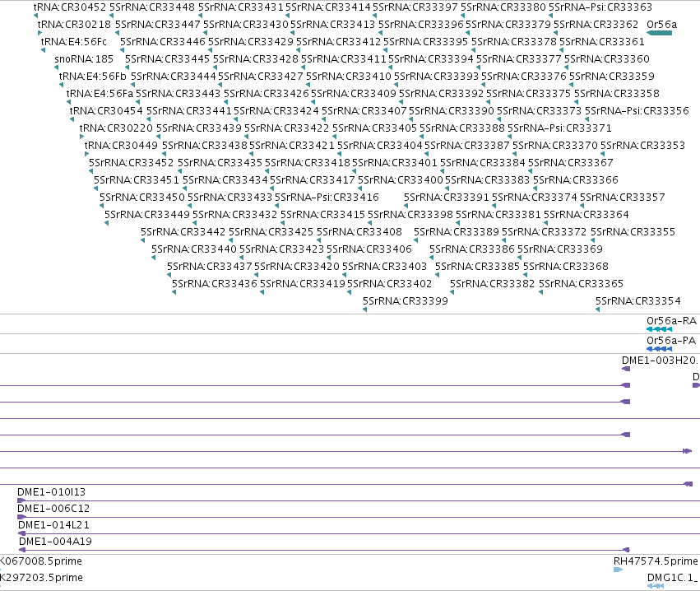
Task: Select the 5SrRNA:CR33448 label
Action: point(152,7)
